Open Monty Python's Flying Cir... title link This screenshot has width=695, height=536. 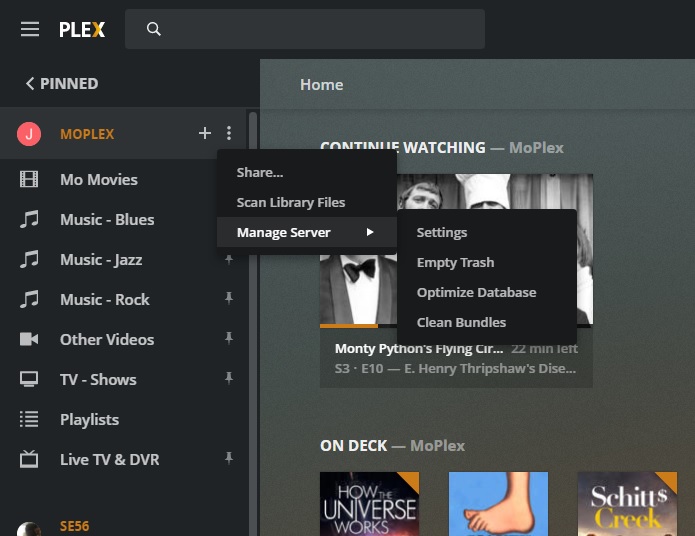[419, 348]
